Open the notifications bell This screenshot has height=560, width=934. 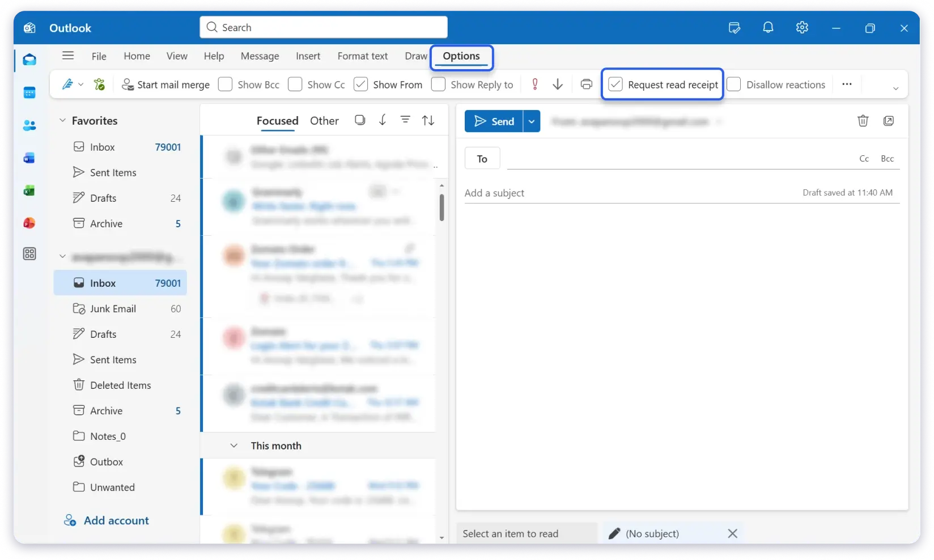[768, 27]
